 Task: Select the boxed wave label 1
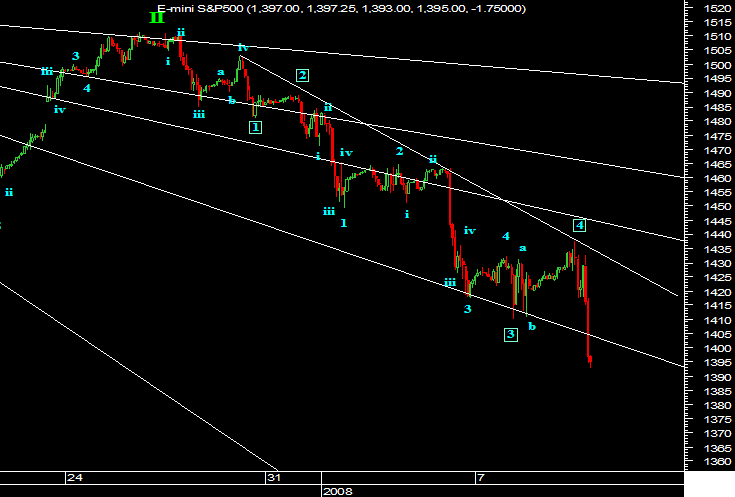[255, 127]
